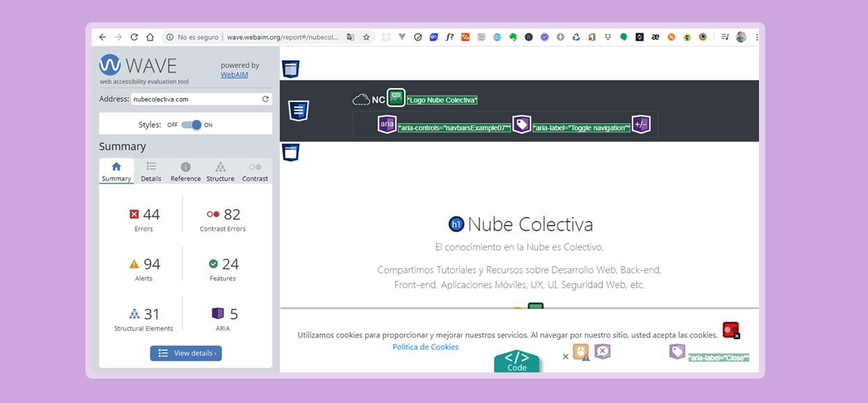Screen dimensions: 868x403
Task: Click the red contrast error icon in cookie bar
Action: (x=731, y=330)
